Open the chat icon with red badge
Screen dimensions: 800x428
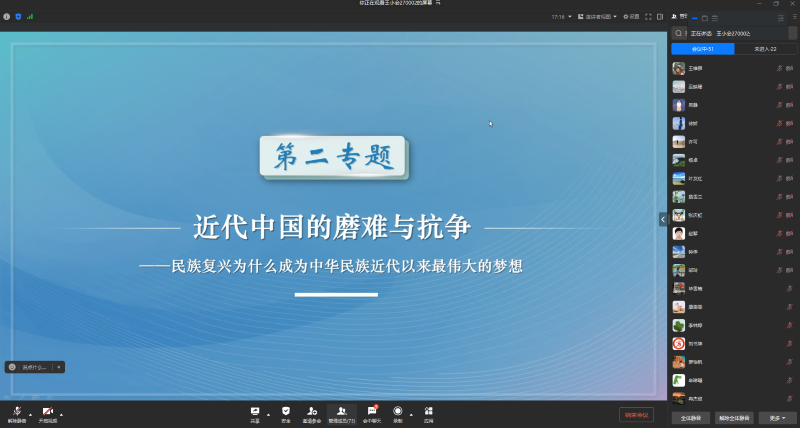pos(372,411)
